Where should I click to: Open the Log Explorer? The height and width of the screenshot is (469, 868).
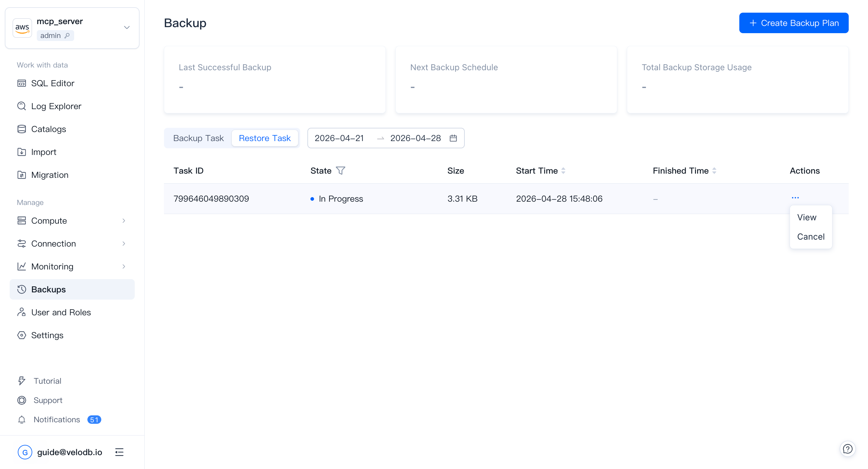point(56,106)
